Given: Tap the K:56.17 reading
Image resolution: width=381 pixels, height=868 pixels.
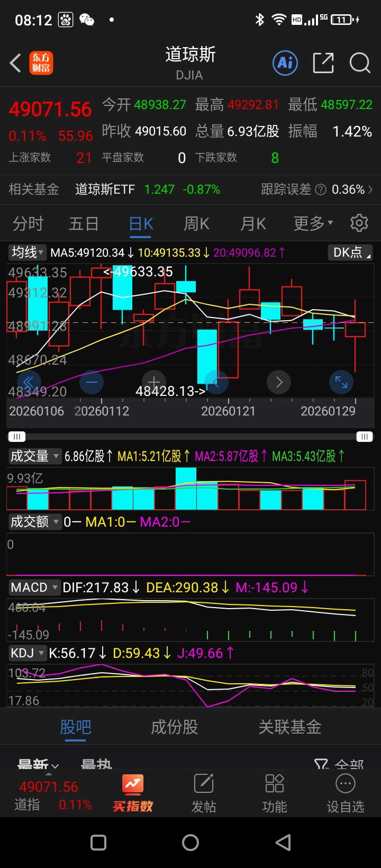Looking at the screenshot, I should [x=72, y=653].
